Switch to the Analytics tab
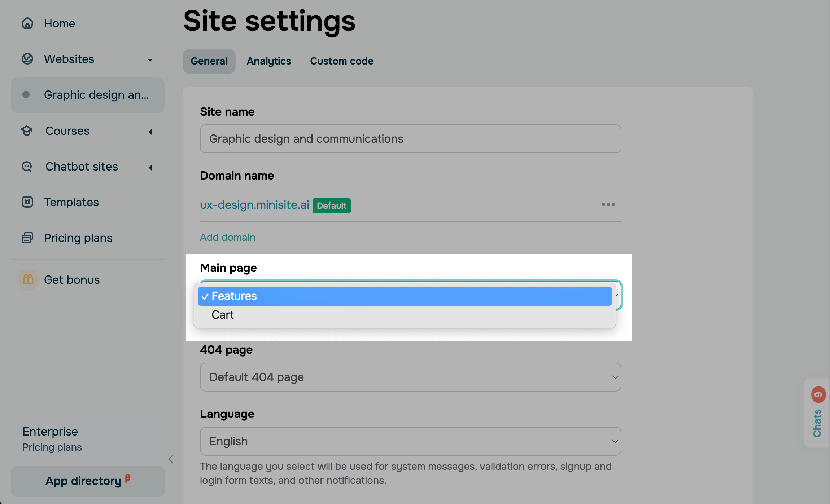 coord(268,61)
